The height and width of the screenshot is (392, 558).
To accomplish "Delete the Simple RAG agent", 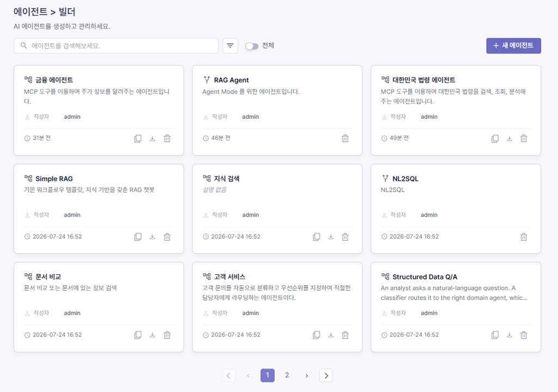I will pos(167,237).
